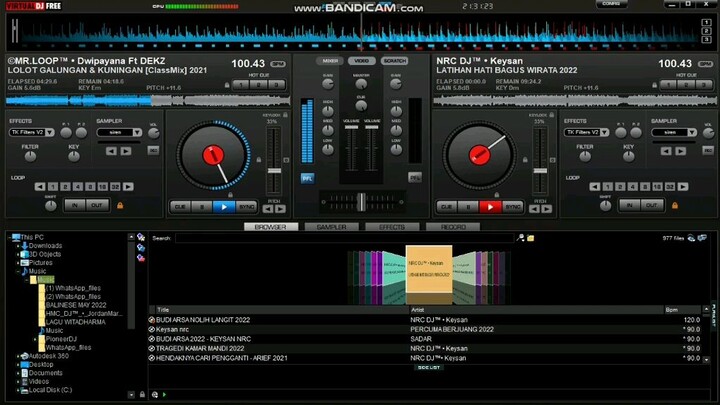Set loop IN on left deck
Image resolution: width=720 pixels, height=405 pixels.
click(75, 205)
